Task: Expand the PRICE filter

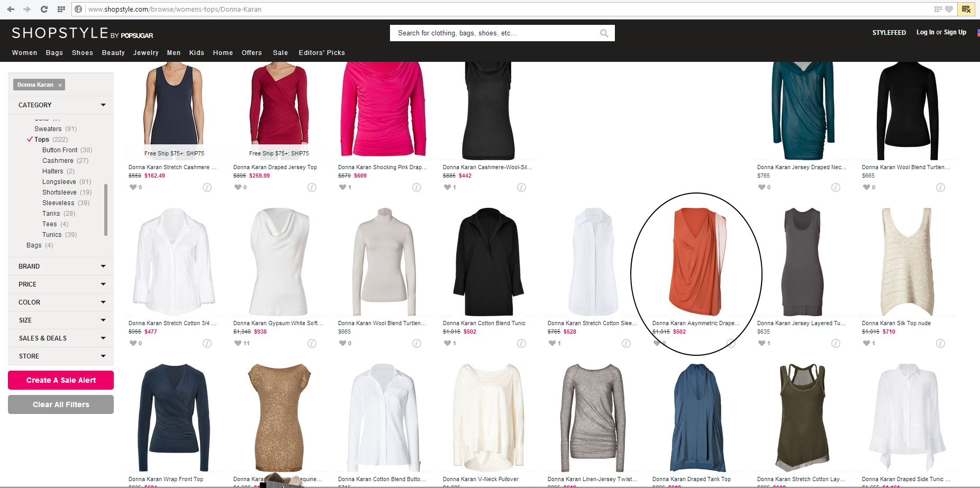Action: pyautogui.click(x=61, y=284)
